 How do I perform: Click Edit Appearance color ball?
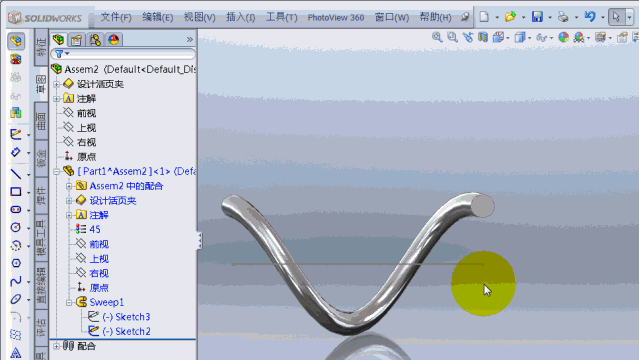click(x=564, y=38)
